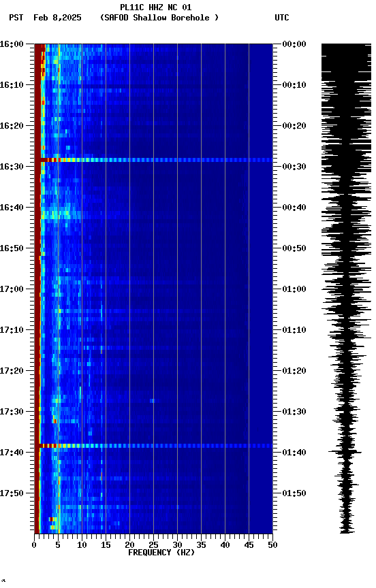This screenshot has width=376, height=588.
Task: Click the isolated 25 Hz spot near 17:27
Action: click(x=153, y=401)
